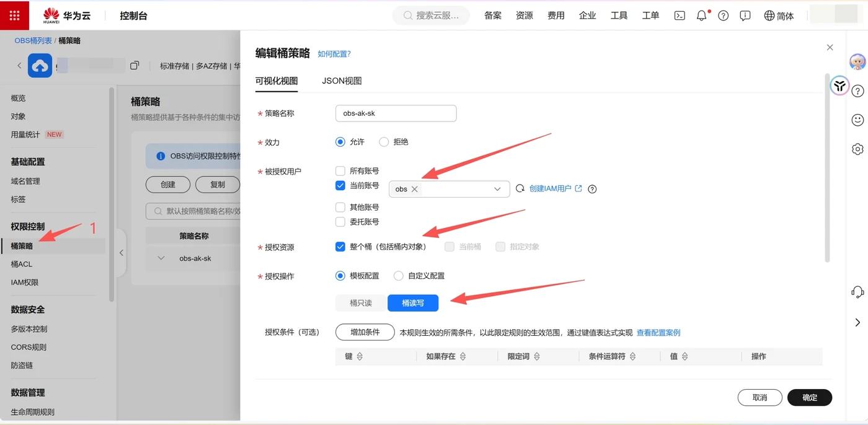The image size is (868, 425).
Task: Sort by the 键 column
Action: 360,356
